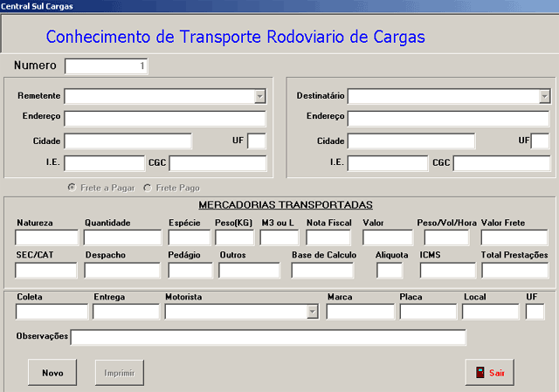Click the Outros input field
This screenshot has width=559, height=392.
tap(250, 271)
